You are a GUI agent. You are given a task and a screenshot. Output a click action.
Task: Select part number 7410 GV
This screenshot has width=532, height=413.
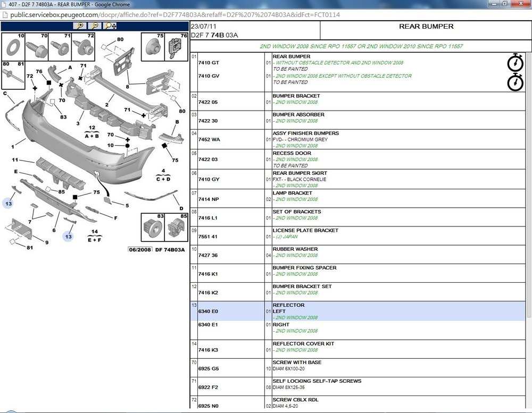pos(209,76)
